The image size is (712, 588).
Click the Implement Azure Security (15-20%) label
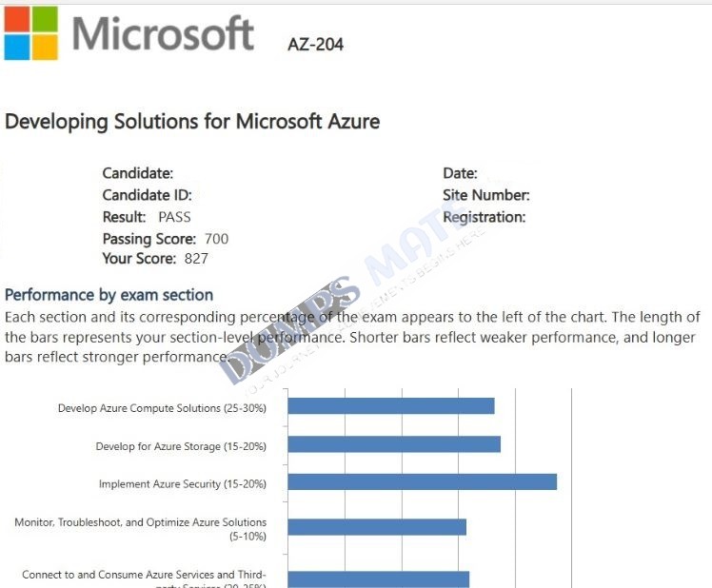[x=183, y=484]
